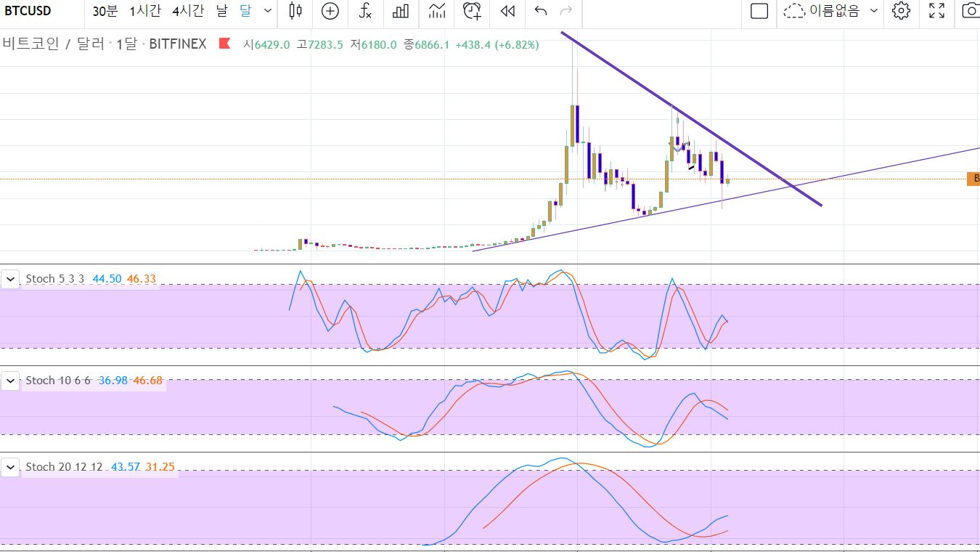The image size is (980, 552).
Task: Switch to the 4시간 timeframe
Action: pyautogui.click(x=188, y=11)
